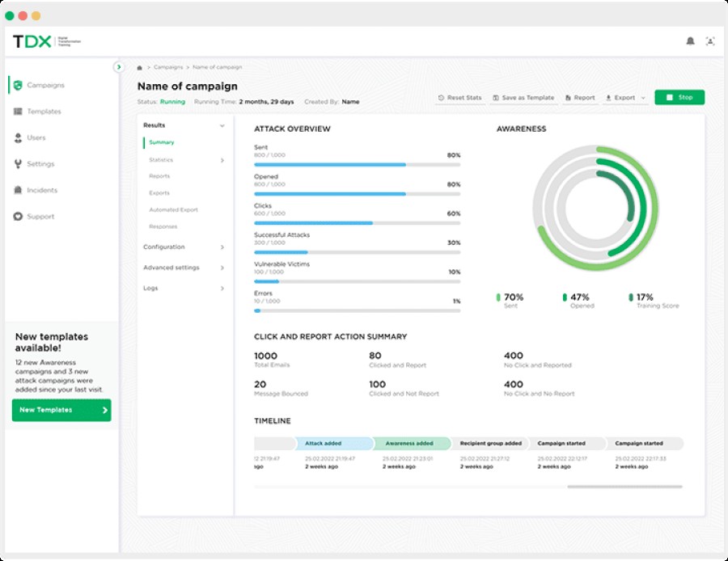
Task: Expand the Advanced settings section
Action: [222, 268]
